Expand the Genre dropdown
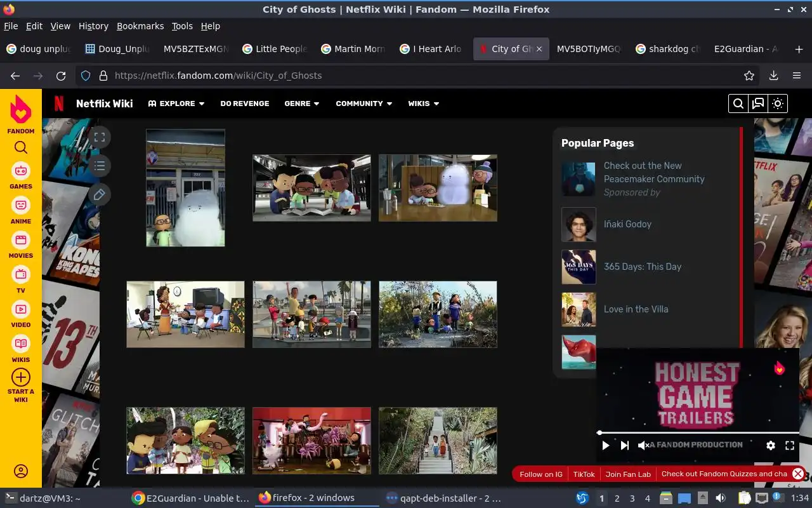Viewport: 812px width, 508px height. 302,104
